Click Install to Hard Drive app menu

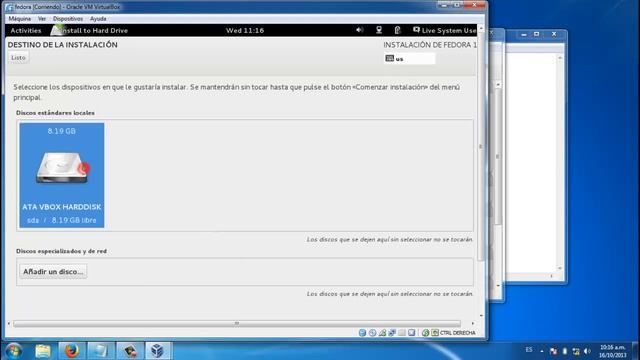coord(90,31)
